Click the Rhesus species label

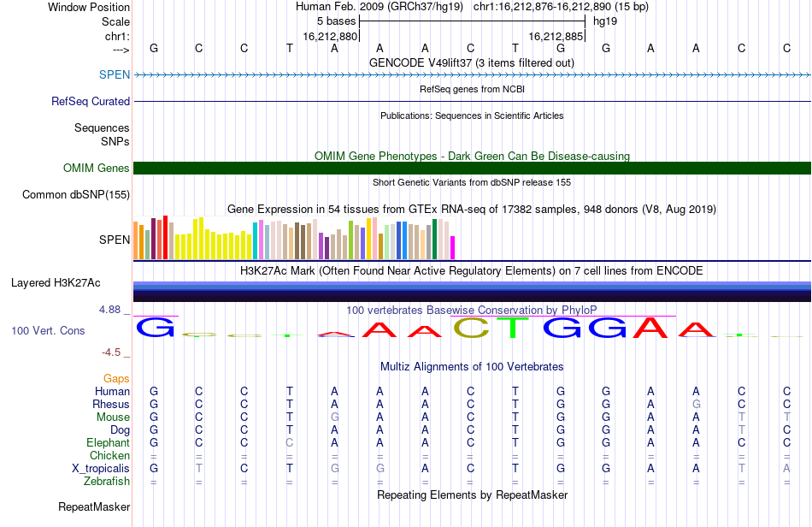(111, 404)
